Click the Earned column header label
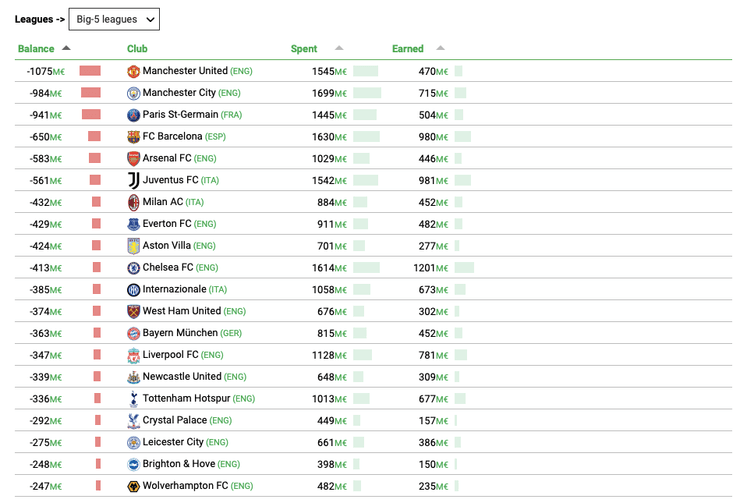The height and width of the screenshot is (503, 740). 407,49
